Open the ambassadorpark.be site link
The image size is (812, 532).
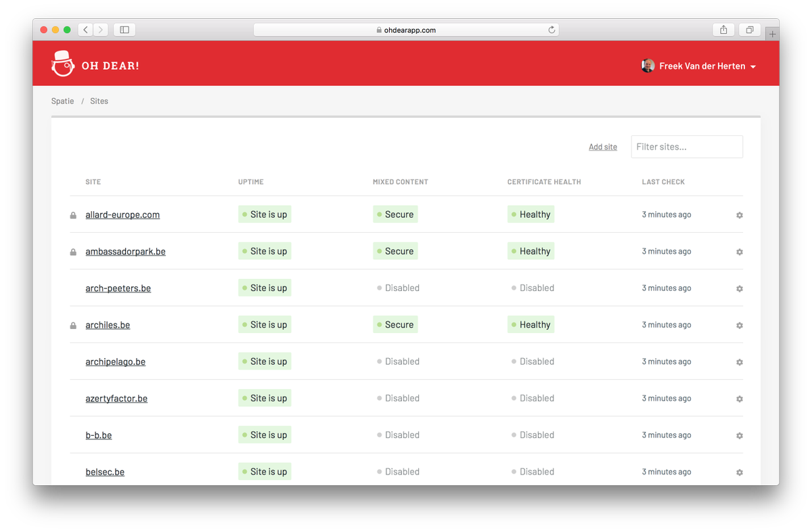125,251
